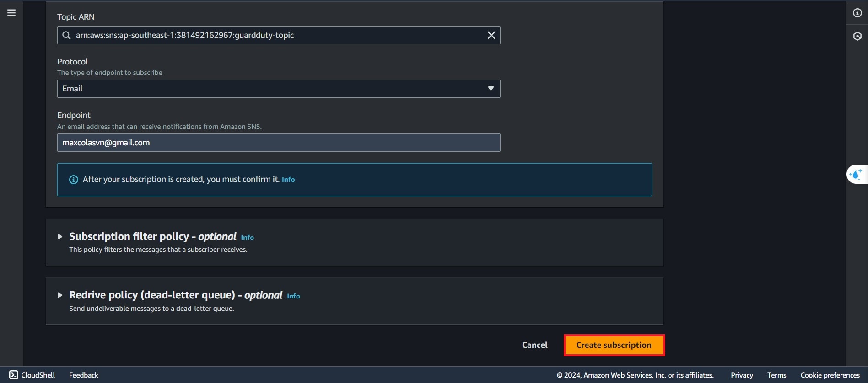Click the search icon in Topic ARN
The width and height of the screenshot is (868, 383).
[66, 35]
